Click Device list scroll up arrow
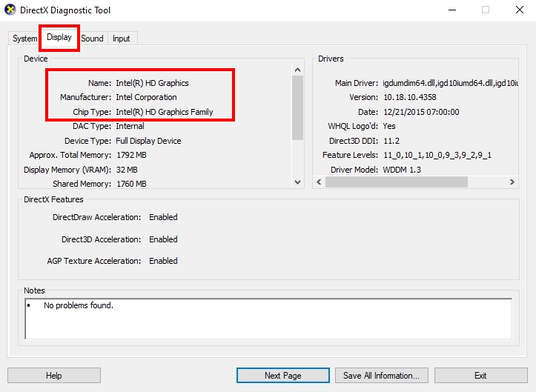 pos(298,70)
